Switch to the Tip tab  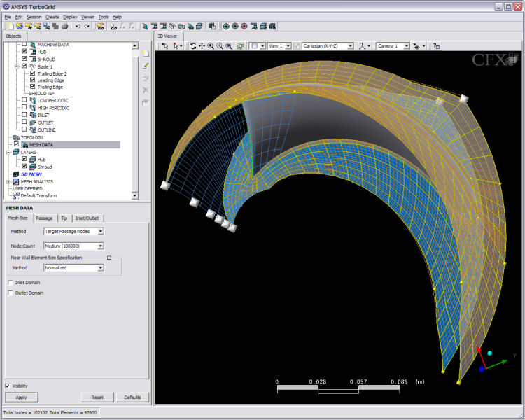click(x=64, y=218)
